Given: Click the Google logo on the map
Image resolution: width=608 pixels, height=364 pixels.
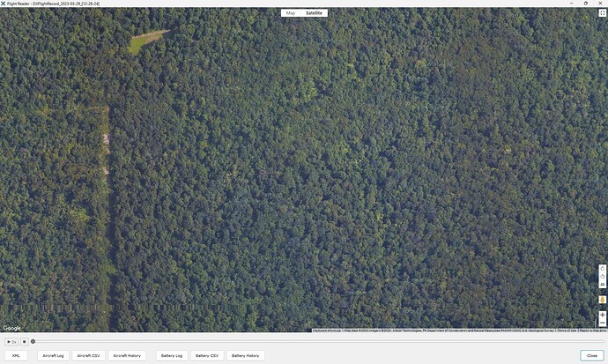Looking at the screenshot, I should (11, 328).
